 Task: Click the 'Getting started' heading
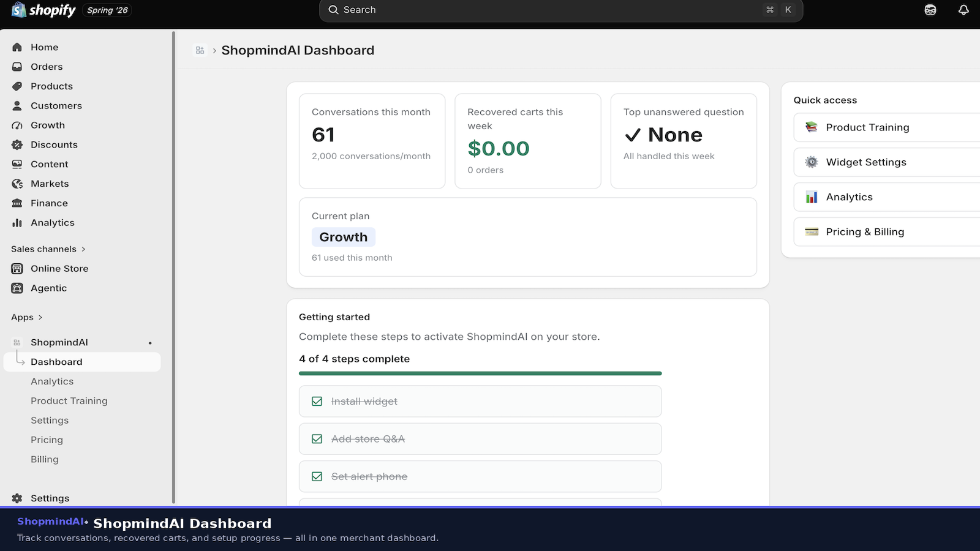click(x=334, y=317)
